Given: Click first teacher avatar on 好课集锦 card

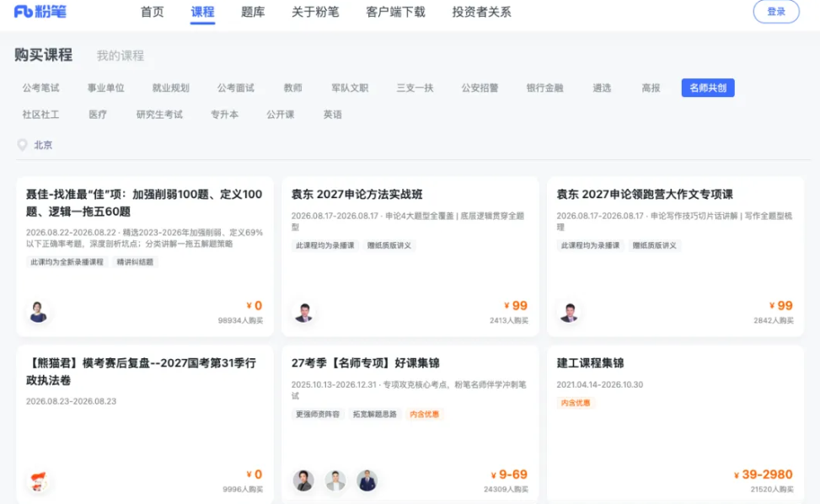Looking at the screenshot, I should 303,480.
